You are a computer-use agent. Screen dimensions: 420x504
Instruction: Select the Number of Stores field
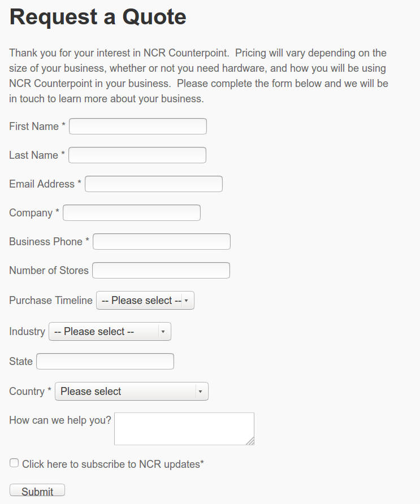(x=161, y=270)
